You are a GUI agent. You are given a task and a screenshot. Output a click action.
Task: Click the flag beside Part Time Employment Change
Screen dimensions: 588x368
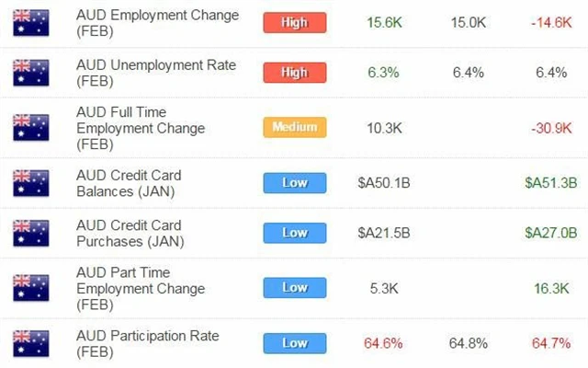(x=31, y=287)
